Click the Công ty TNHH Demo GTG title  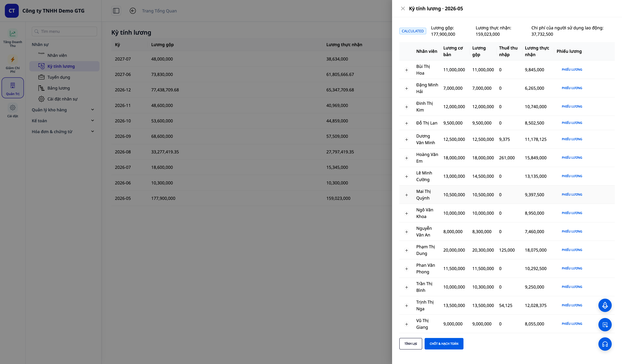(x=53, y=11)
